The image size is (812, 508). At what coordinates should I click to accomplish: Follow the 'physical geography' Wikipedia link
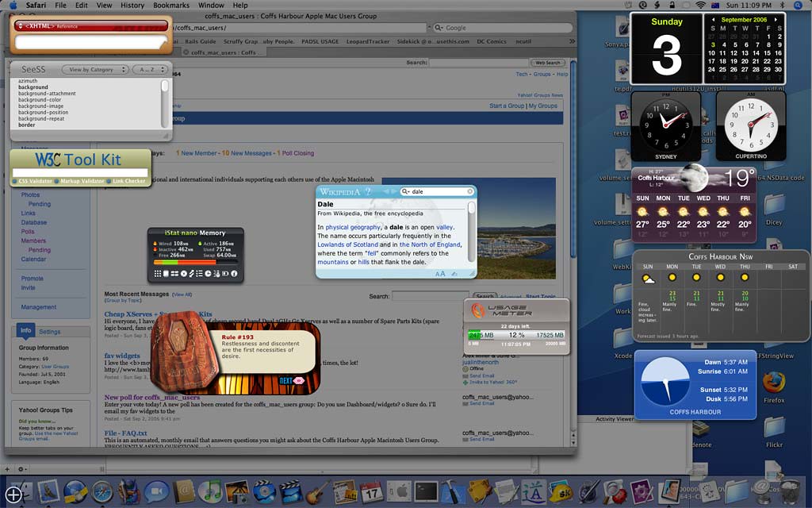click(353, 227)
